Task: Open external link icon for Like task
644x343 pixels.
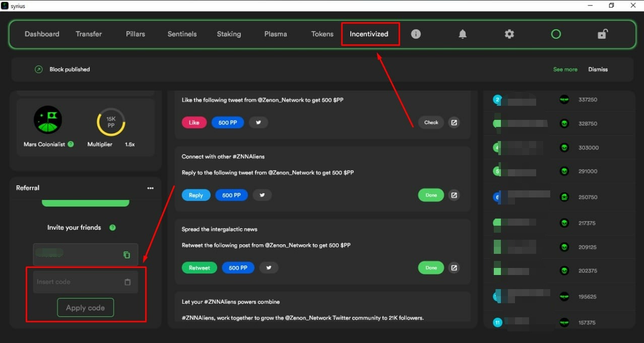Action: pos(454,122)
